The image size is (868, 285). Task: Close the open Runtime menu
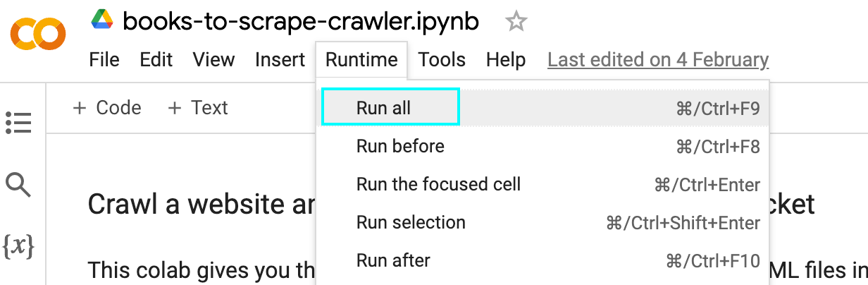(x=361, y=60)
